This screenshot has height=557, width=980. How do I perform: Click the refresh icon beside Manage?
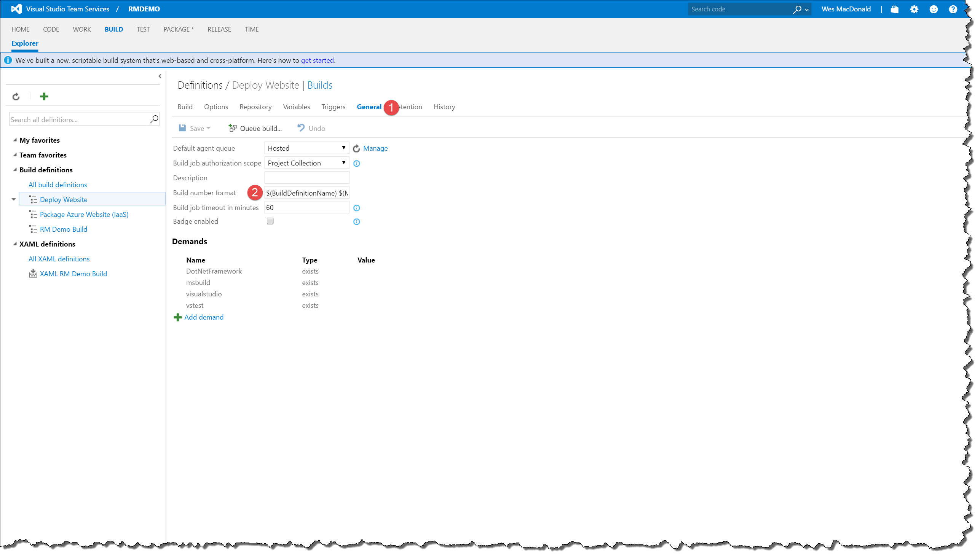356,148
